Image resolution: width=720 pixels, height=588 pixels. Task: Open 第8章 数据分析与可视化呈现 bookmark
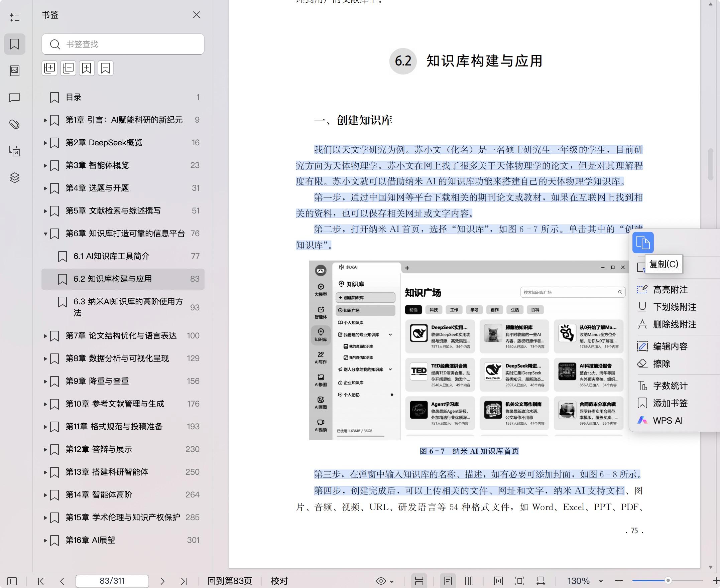123,358
